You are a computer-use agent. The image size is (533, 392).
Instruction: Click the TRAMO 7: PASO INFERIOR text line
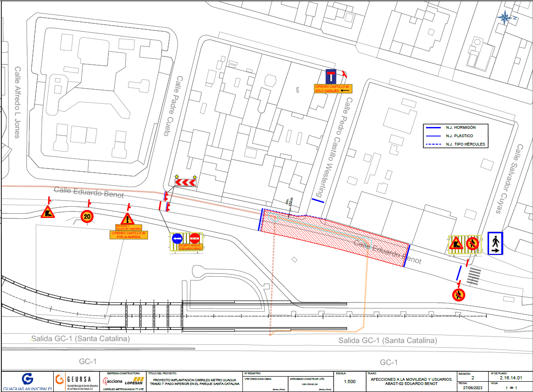pyautogui.click(x=195, y=384)
